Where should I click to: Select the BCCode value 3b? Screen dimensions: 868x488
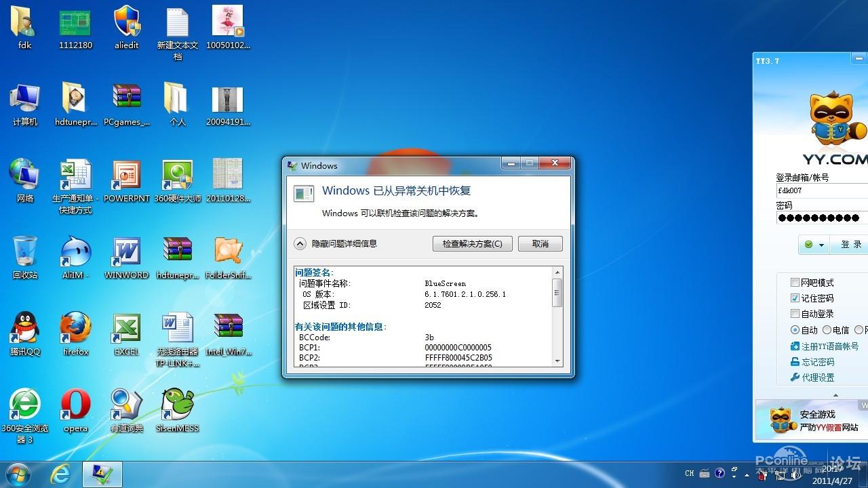tap(429, 337)
